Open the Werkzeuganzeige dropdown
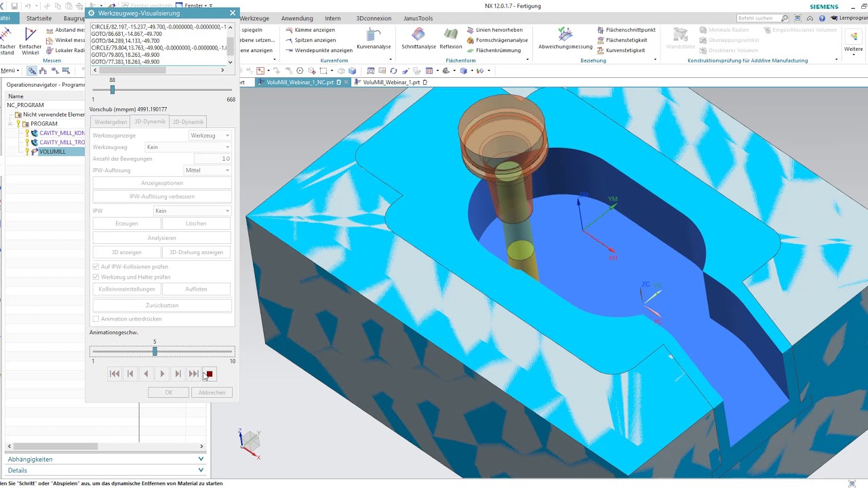Viewport: 868px width, 488px height. tap(210, 136)
